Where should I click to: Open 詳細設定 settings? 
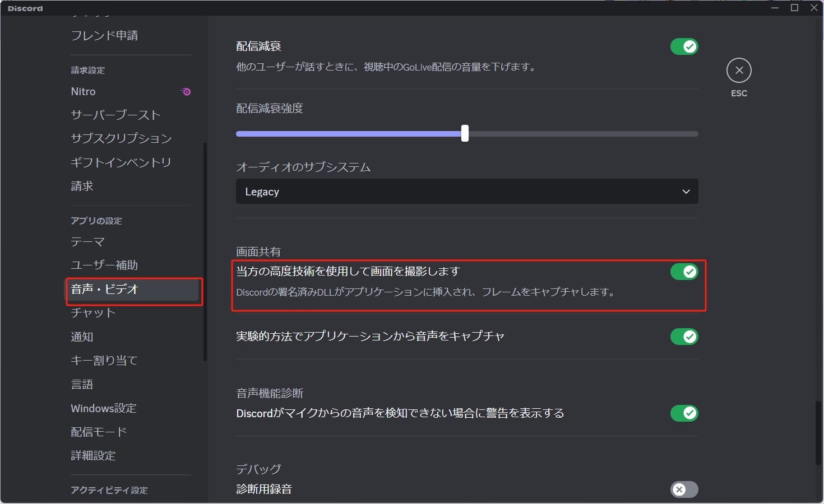click(x=92, y=455)
